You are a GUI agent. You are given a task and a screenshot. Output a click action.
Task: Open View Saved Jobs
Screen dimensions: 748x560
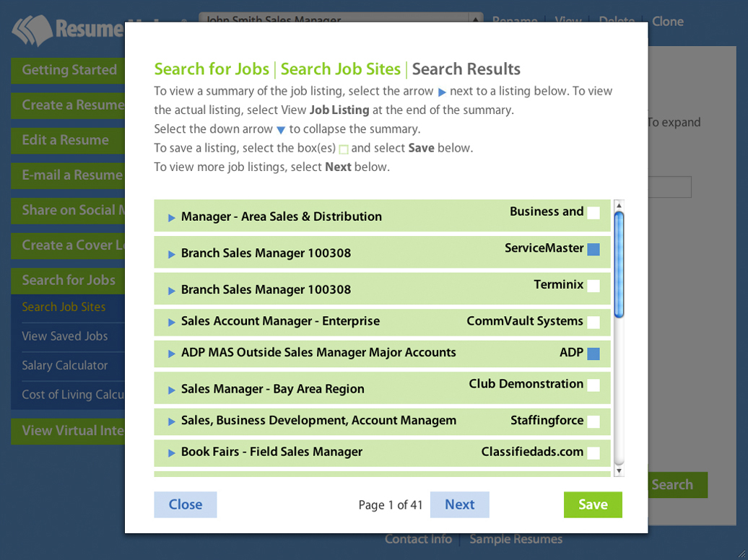[x=65, y=336]
